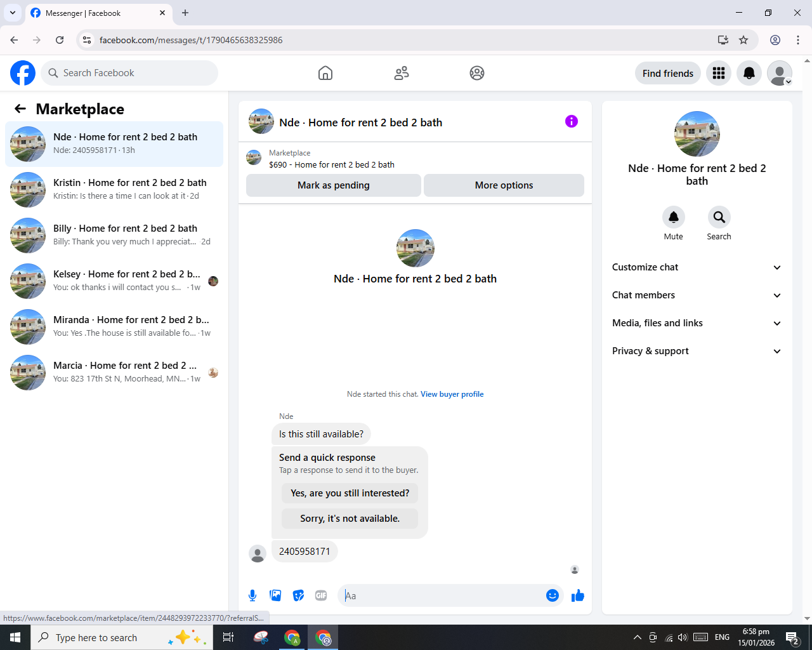Open the Home feed icon
Image resolution: width=812 pixels, height=650 pixels.
[325, 73]
